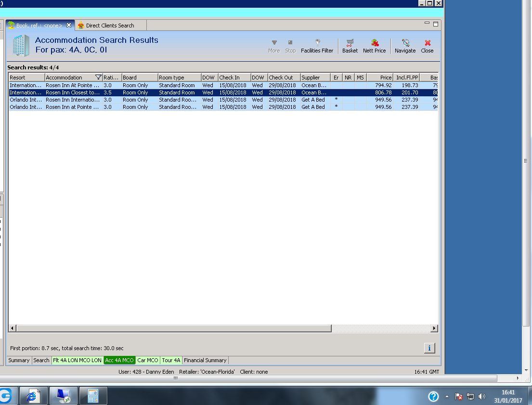Select the Rosen Inn Internatio... row

click(x=223, y=100)
